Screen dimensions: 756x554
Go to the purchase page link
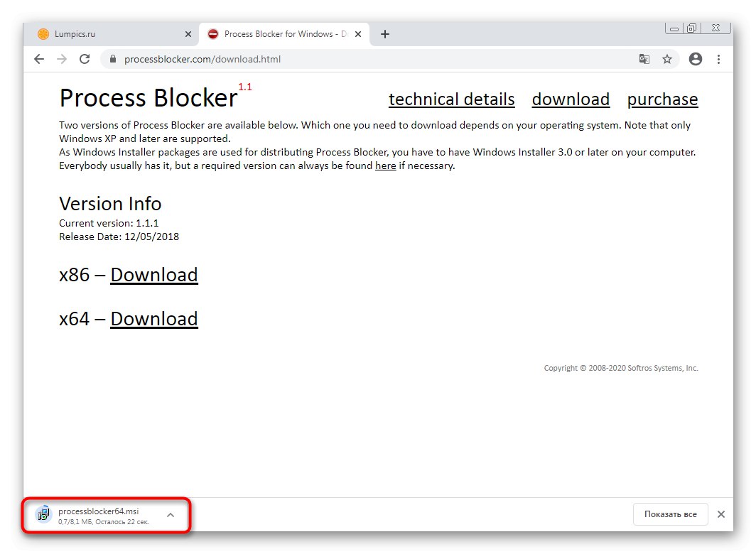(x=662, y=99)
